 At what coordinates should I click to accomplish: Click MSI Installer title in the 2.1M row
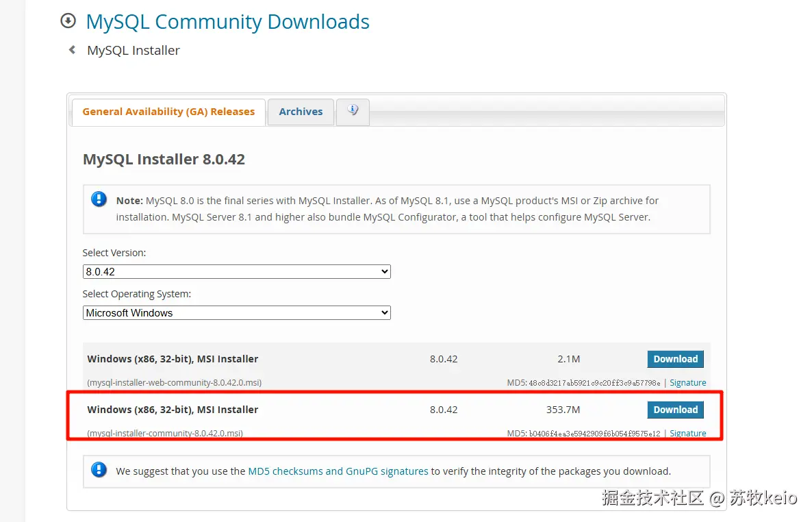pos(173,359)
